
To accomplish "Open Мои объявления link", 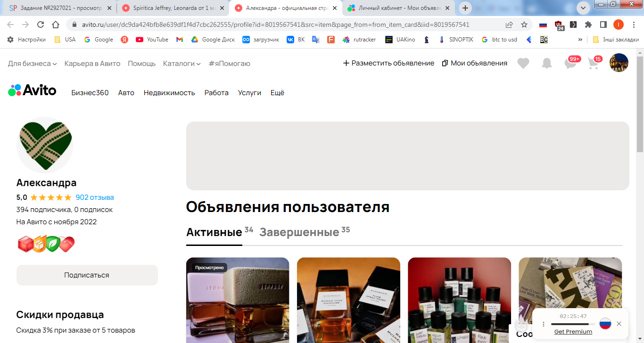I will coord(475,63).
